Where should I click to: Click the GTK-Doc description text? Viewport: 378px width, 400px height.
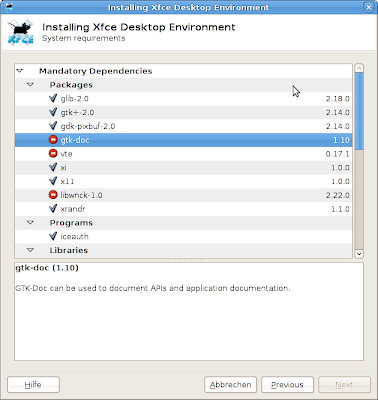click(153, 288)
